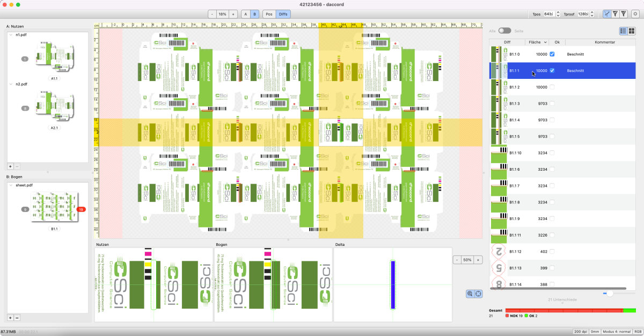The image size is (644, 336).
Task: Collapse n2.pdf tree entry
Action: coord(11,84)
